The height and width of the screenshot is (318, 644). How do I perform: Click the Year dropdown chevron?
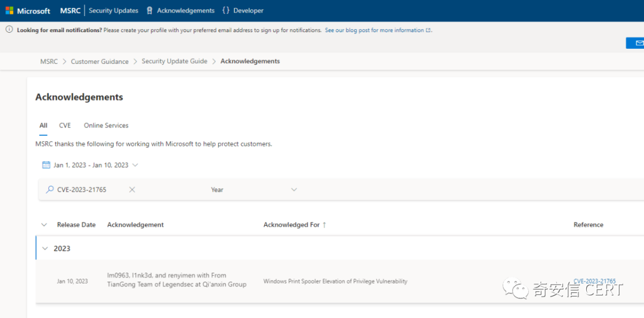tap(293, 189)
